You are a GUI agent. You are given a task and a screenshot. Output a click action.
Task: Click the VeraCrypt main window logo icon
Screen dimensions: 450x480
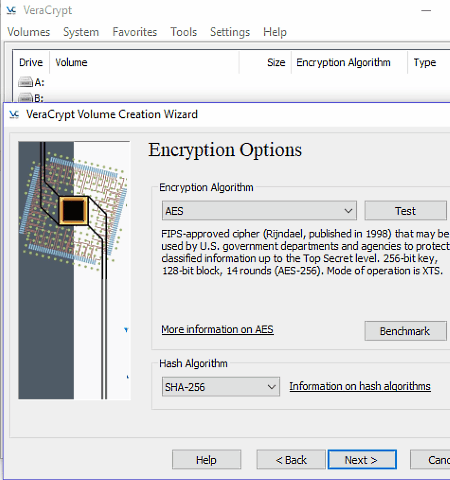pyautogui.click(x=11, y=10)
